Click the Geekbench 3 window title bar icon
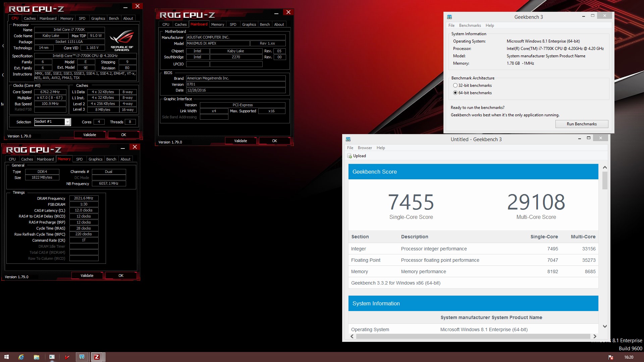The image size is (644, 362). pyautogui.click(x=449, y=17)
